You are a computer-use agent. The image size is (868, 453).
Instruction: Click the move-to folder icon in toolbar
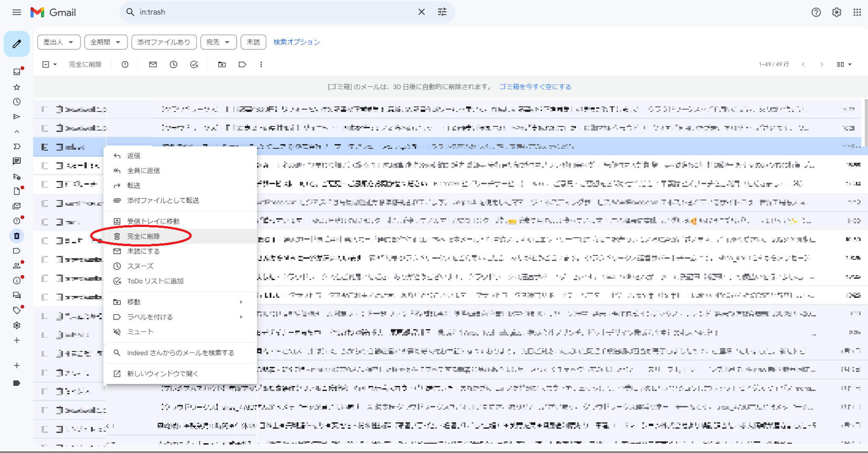(222, 65)
